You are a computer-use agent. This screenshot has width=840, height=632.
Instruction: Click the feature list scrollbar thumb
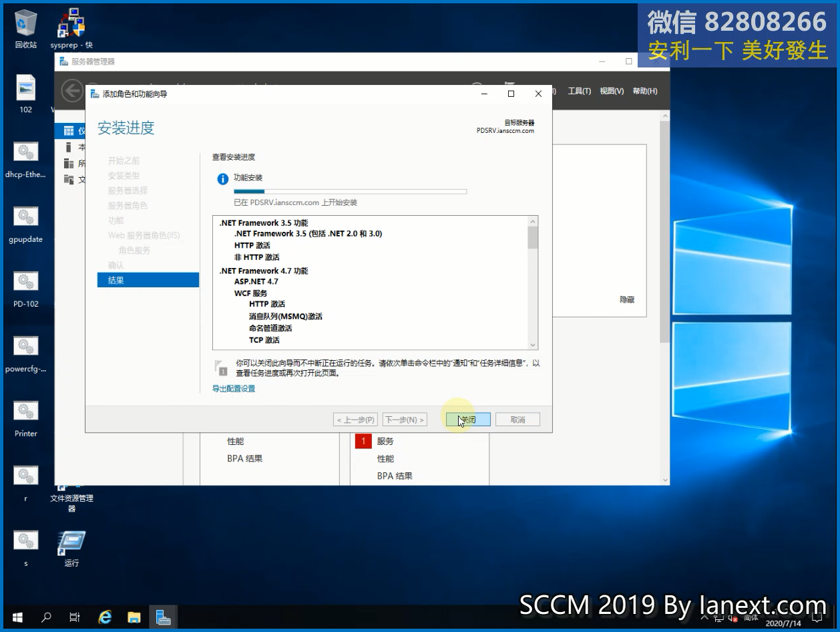(533, 237)
